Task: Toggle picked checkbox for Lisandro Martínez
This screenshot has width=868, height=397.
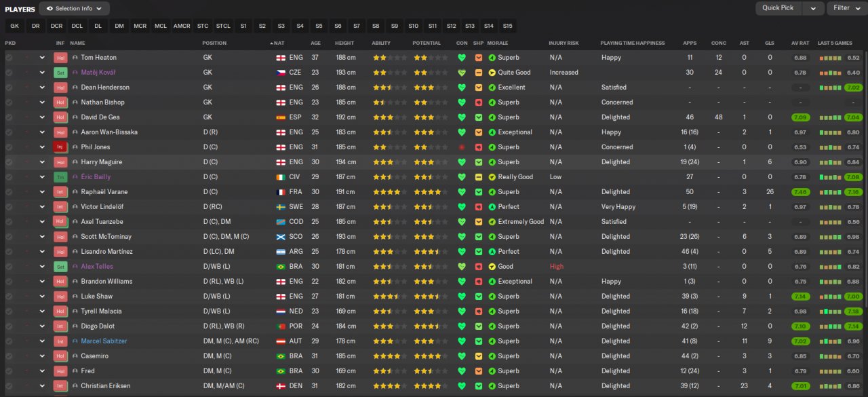Action: pyautogui.click(x=9, y=252)
